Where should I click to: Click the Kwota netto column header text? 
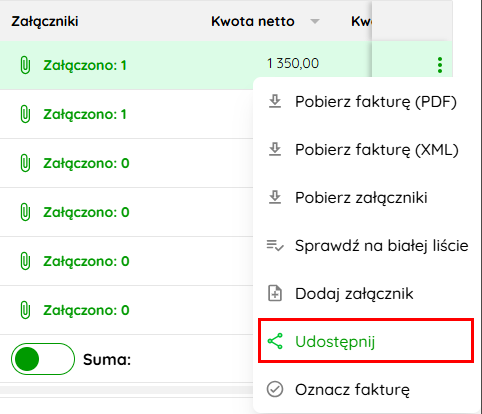[x=253, y=21]
